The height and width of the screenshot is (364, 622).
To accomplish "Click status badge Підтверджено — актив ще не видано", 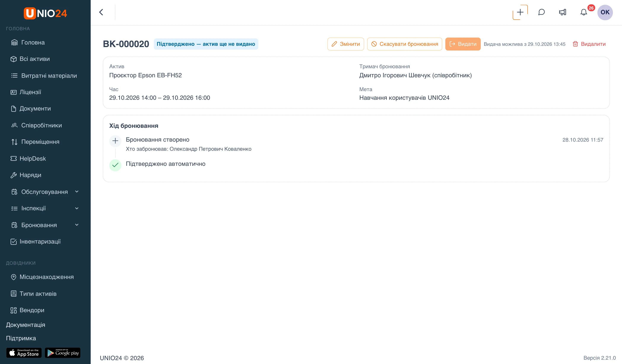I will (206, 44).
